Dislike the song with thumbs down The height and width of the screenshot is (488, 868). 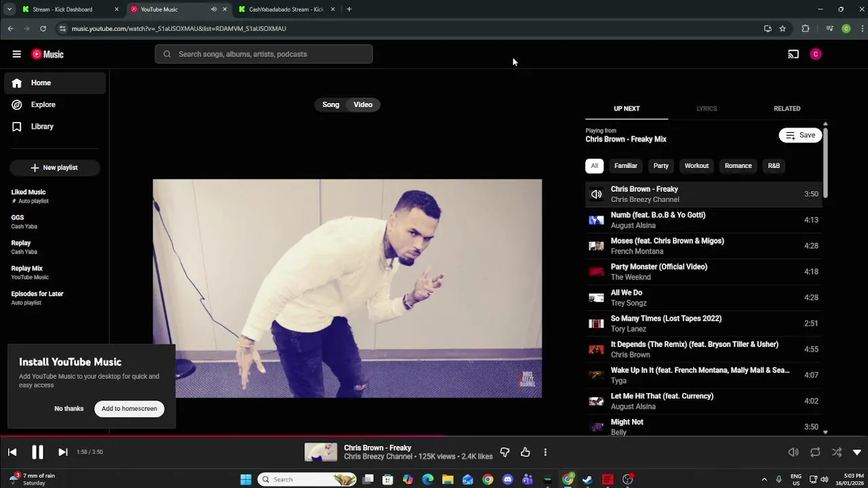click(505, 452)
